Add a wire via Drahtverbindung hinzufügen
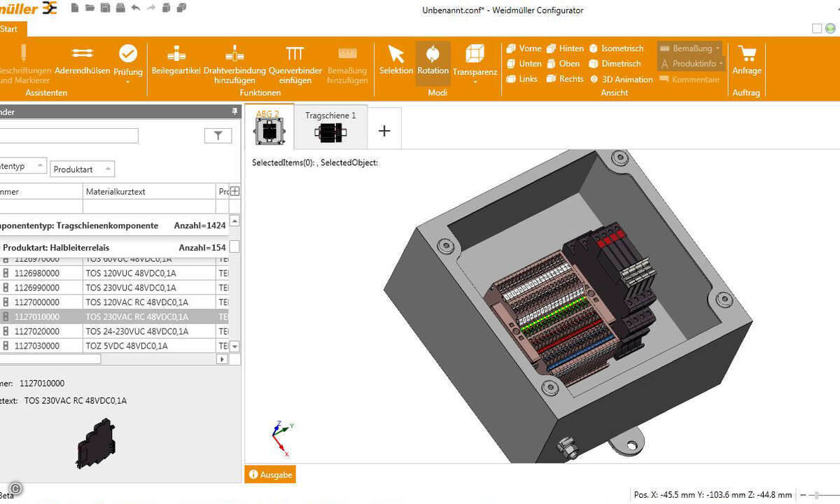Viewport: 840px width, 504px height. (x=234, y=65)
